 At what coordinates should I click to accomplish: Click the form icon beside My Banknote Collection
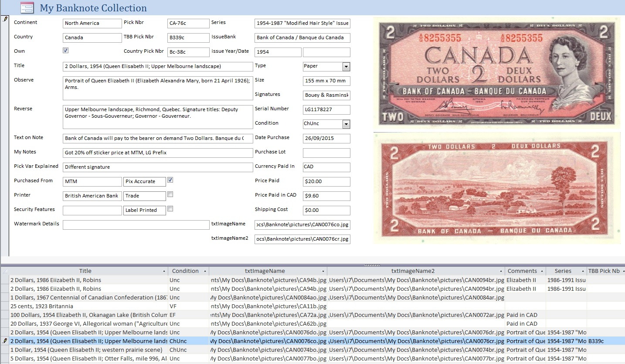(27, 7)
